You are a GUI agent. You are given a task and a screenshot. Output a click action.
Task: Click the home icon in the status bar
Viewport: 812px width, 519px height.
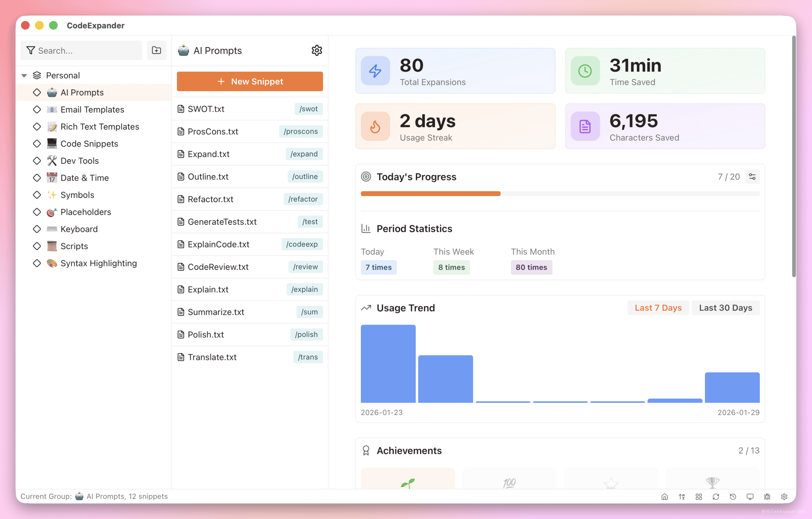click(x=665, y=496)
